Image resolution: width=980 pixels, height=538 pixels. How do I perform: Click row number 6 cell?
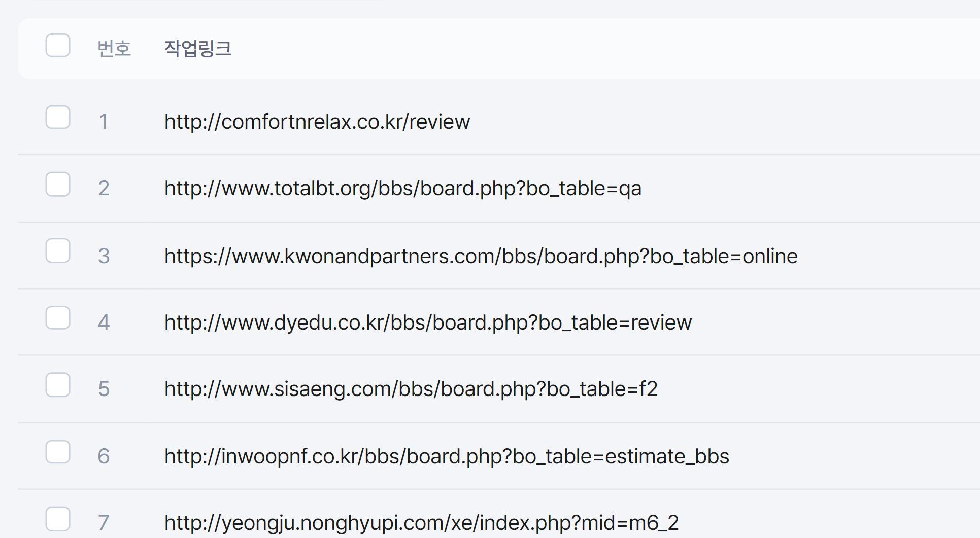coord(104,456)
